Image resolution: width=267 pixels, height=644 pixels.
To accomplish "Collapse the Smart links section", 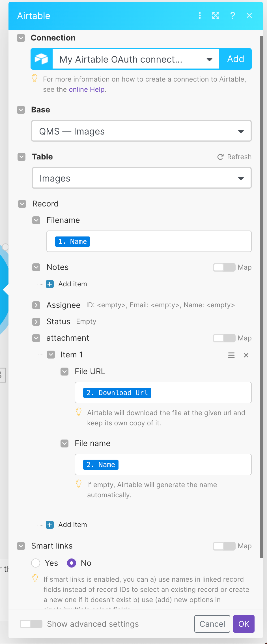I will click(x=21, y=546).
